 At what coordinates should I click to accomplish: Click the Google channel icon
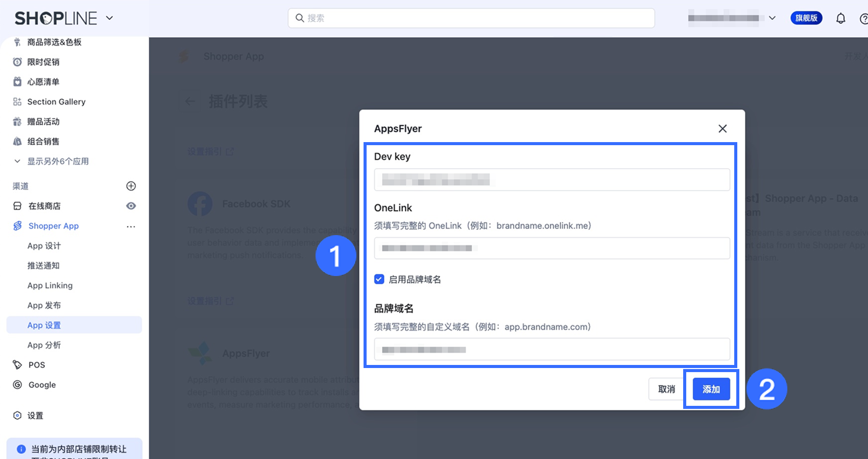pyautogui.click(x=17, y=385)
